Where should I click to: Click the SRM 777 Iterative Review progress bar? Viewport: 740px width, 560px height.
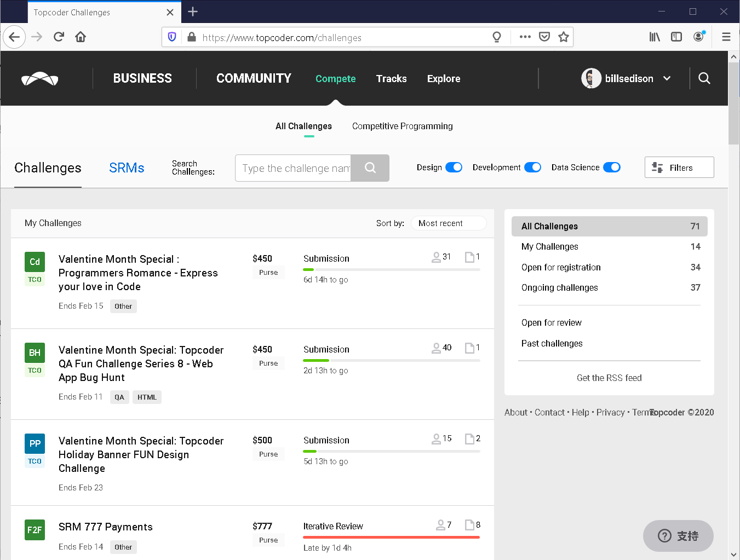coord(392,538)
